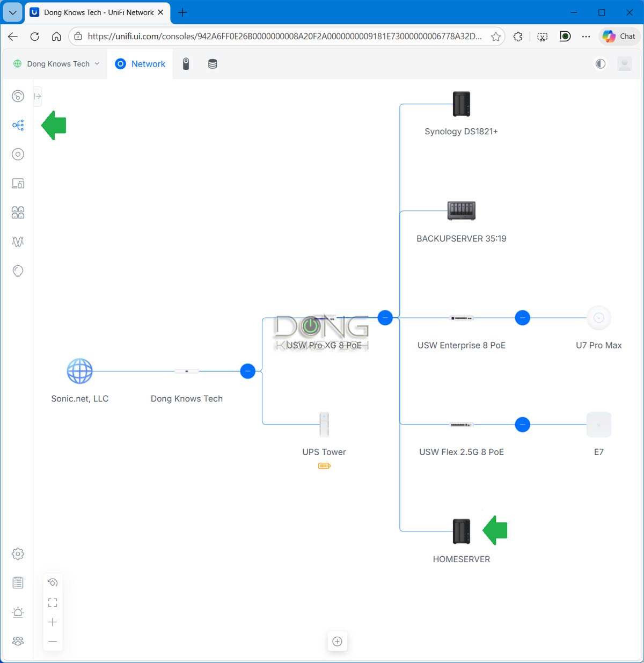This screenshot has width=644, height=663.
Task: Zoom in on the topology map
Action: (53, 622)
